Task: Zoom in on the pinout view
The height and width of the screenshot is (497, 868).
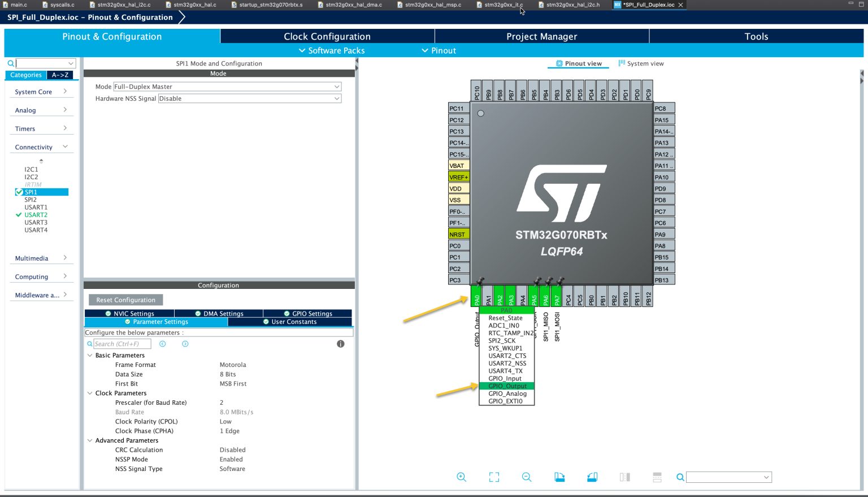Action: [x=461, y=477]
